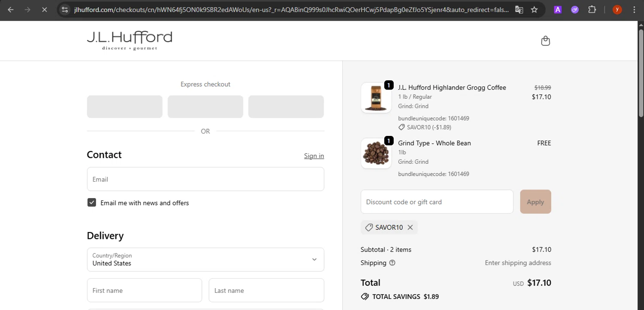Click the Sign in link
Viewport: 644px width, 310px height.
314,156
